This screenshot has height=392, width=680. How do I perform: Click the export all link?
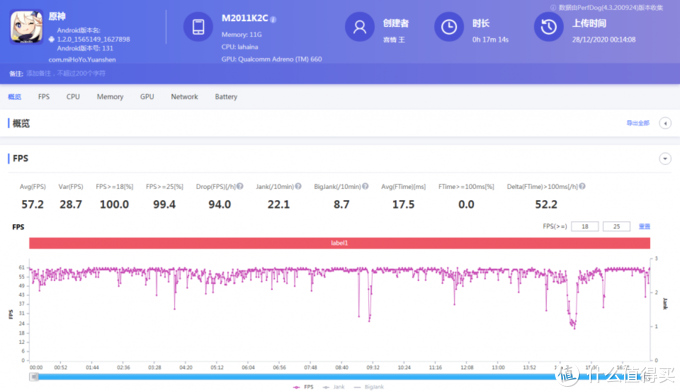coord(638,123)
